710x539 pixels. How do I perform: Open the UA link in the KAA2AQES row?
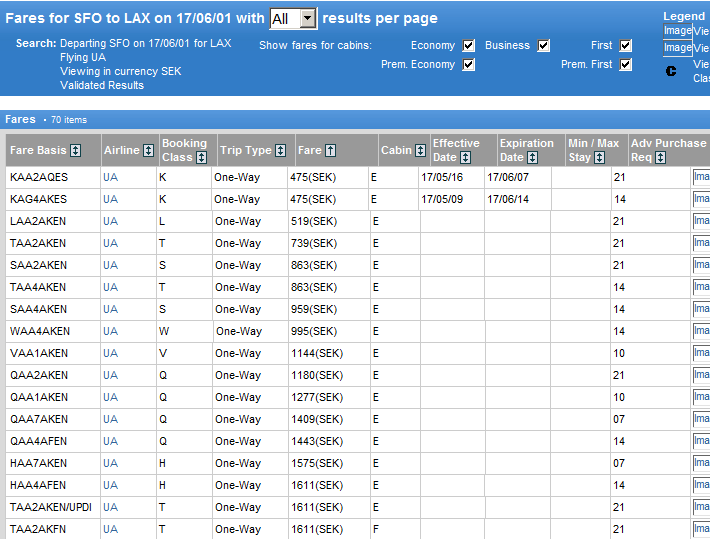(110, 177)
